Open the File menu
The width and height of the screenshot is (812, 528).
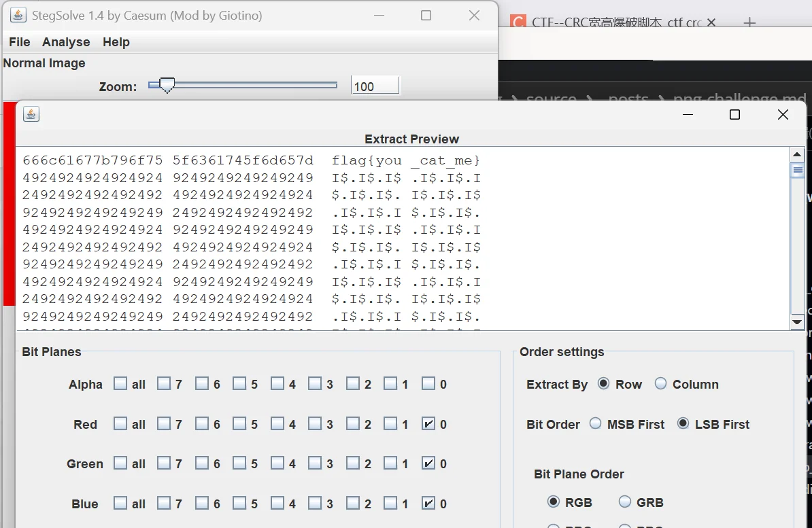click(19, 42)
